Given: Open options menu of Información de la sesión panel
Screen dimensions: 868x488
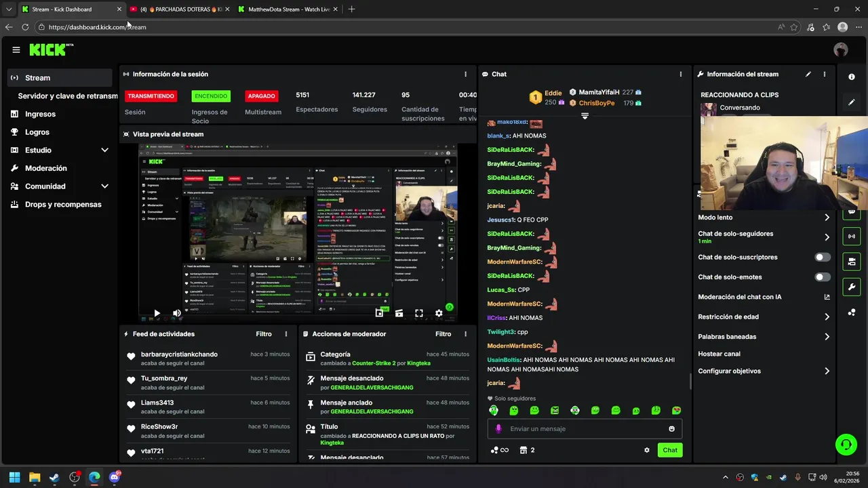Looking at the screenshot, I should [x=465, y=74].
